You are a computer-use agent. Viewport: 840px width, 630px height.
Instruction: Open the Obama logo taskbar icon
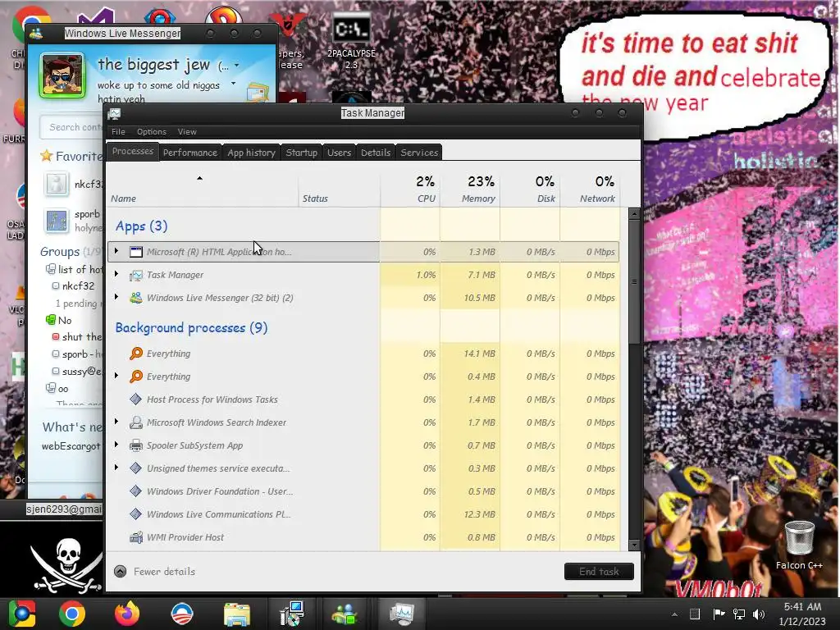click(181, 614)
